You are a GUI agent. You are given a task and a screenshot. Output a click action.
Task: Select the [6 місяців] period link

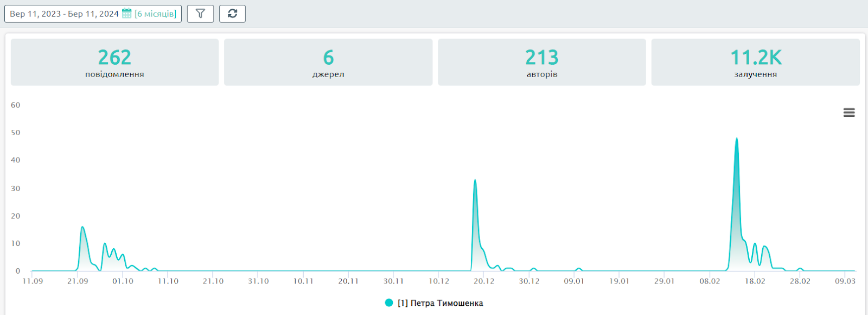(x=156, y=14)
